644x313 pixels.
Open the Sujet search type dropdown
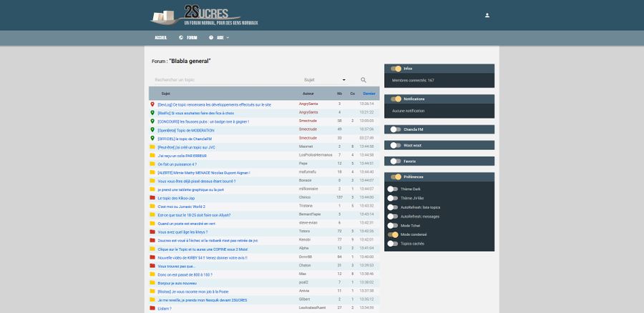pyautogui.click(x=326, y=80)
